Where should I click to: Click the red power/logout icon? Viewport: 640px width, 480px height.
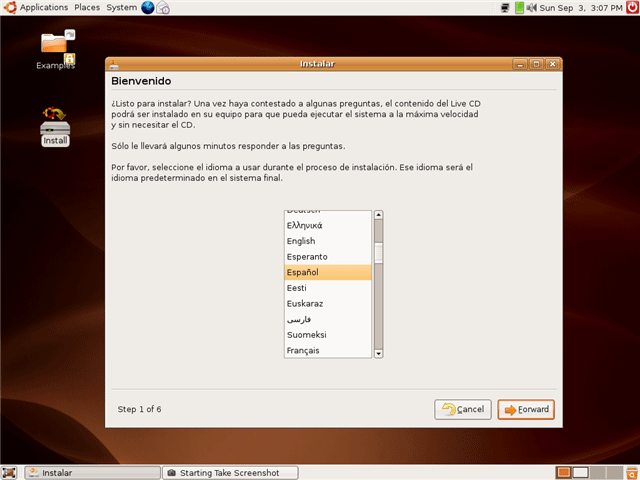click(630, 8)
